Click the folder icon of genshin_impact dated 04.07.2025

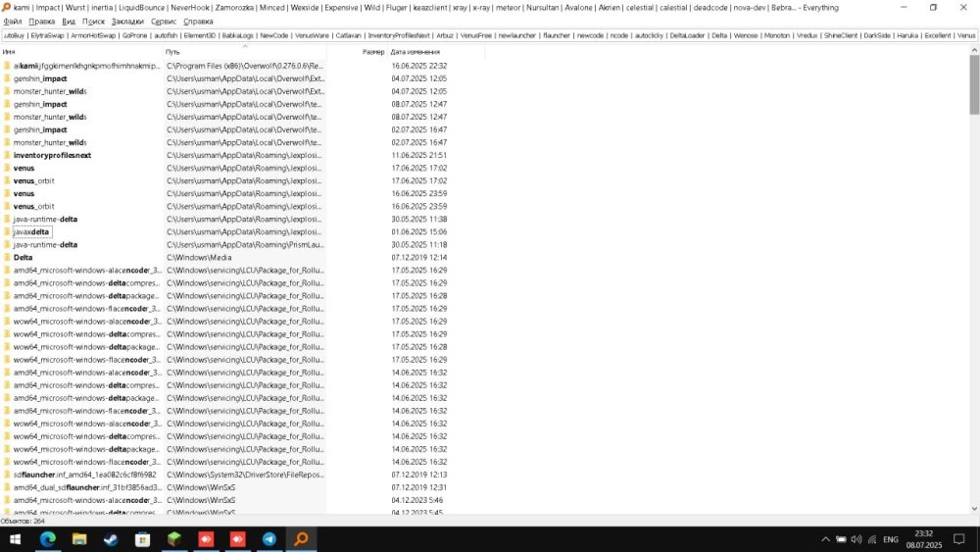point(7,78)
